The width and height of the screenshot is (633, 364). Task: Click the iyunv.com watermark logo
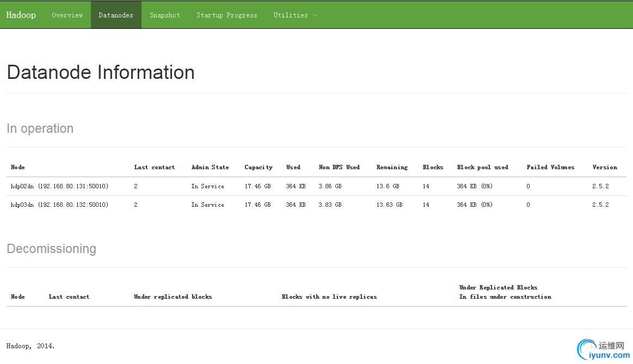[x=603, y=350]
